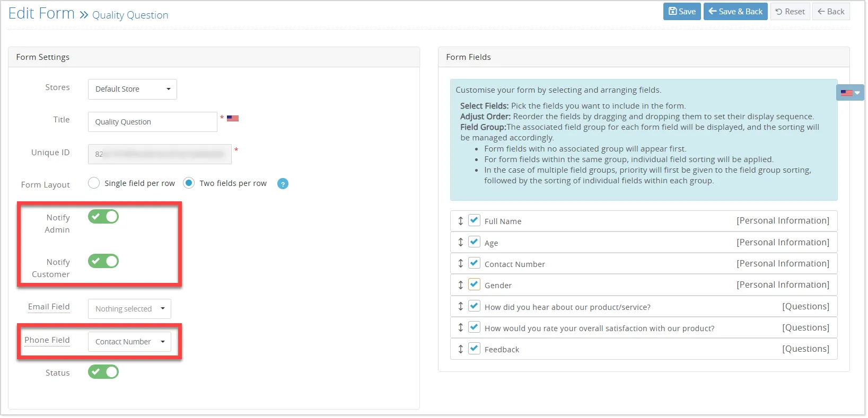Image resolution: width=868 pixels, height=418 pixels.
Task: Grab the reorder handle for Full Name
Action: click(x=461, y=221)
